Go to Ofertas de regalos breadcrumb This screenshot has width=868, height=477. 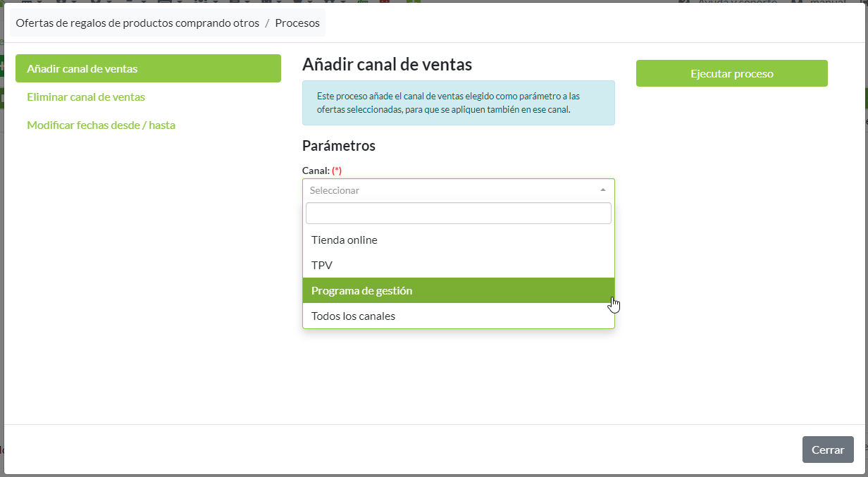click(137, 23)
